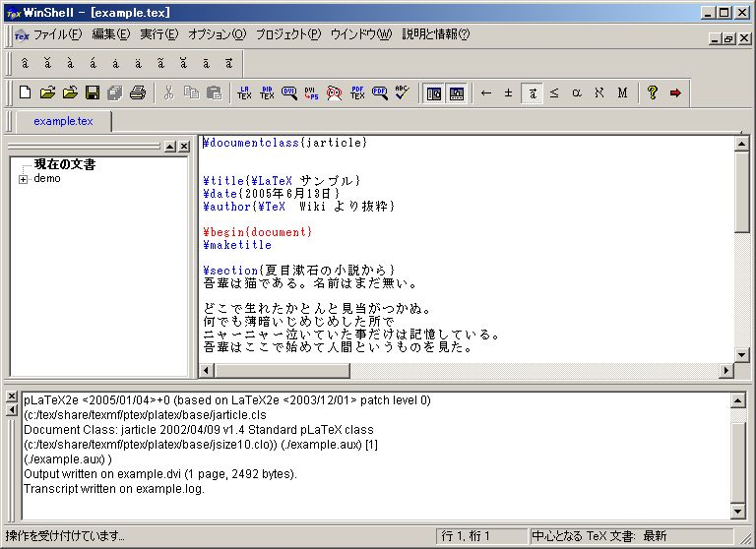Image resolution: width=756 pixels, height=549 pixels.
Task: Click 'Output written on example.dvi' log line
Action: (x=160, y=474)
